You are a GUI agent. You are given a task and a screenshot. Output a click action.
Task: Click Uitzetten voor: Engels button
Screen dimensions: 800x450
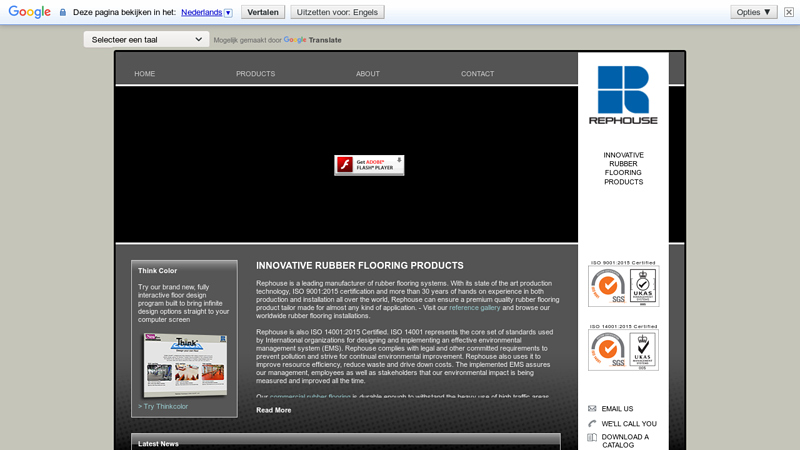pyautogui.click(x=337, y=12)
